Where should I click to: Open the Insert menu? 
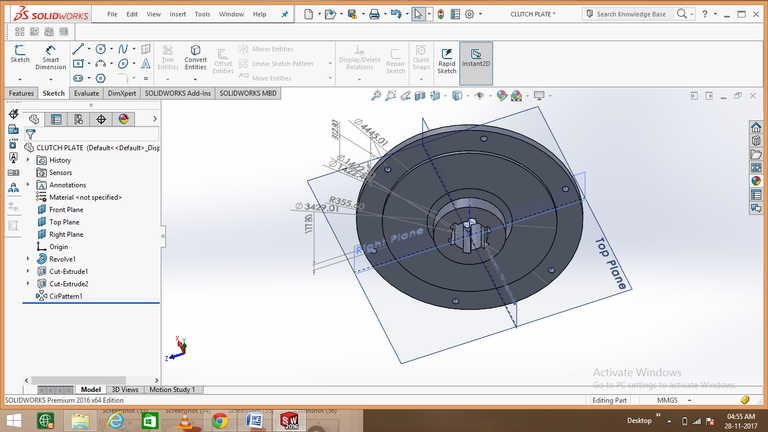click(178, 15)
